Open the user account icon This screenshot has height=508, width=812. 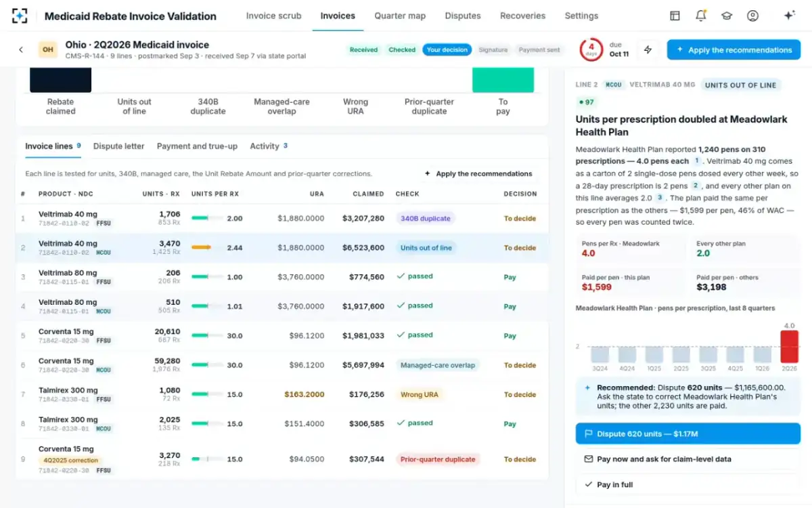click(x=752, y=16)
